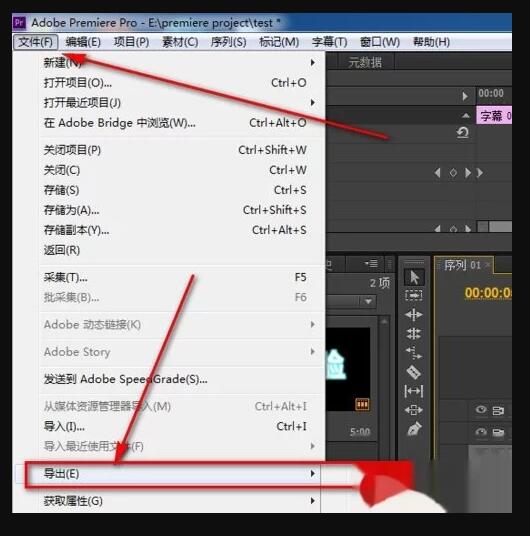Open the 帮助(H) menu
The image size is (530, 536).
pos(431,42)
